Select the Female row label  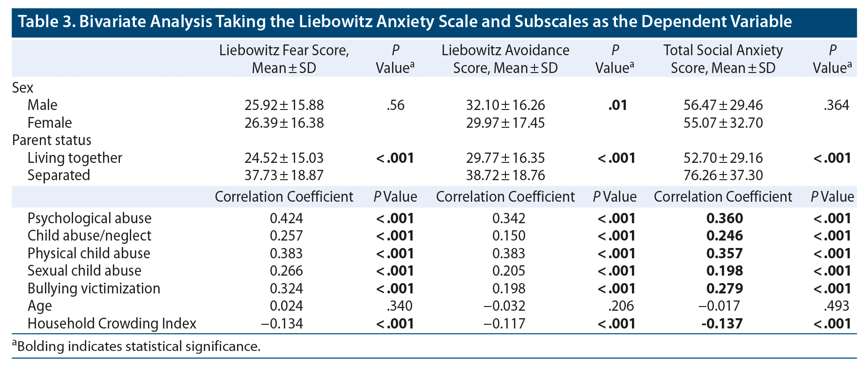pos(50,123)
